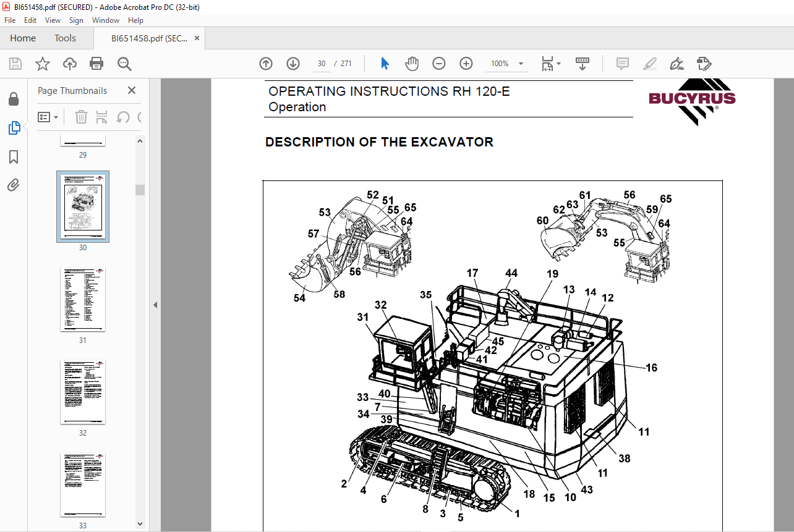Click the insert pages icon in thumbnails
The height and width of the screenshot is (532, 794).
coord(102,117)
